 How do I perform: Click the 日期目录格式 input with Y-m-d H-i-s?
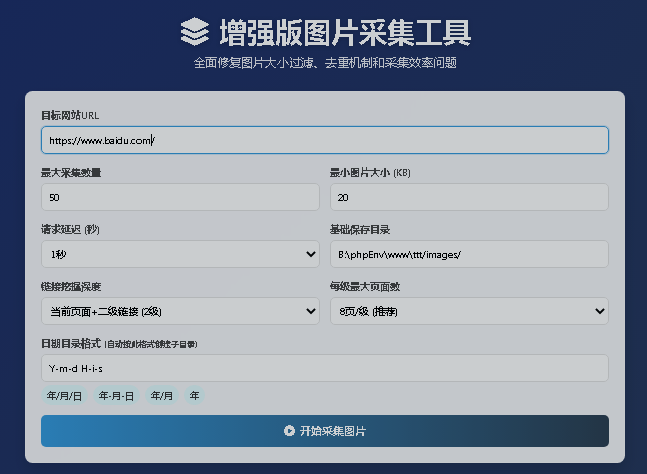click(325, 368)
